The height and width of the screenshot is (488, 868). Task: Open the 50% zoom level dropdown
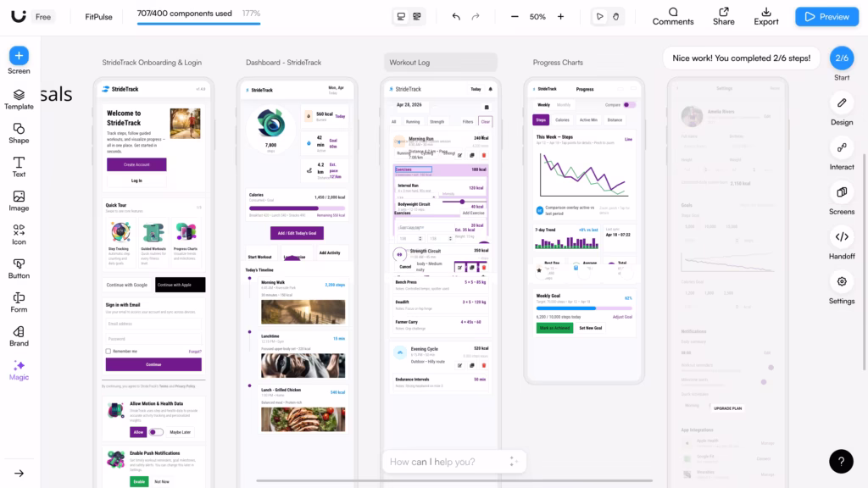click(x=537, y=17)
